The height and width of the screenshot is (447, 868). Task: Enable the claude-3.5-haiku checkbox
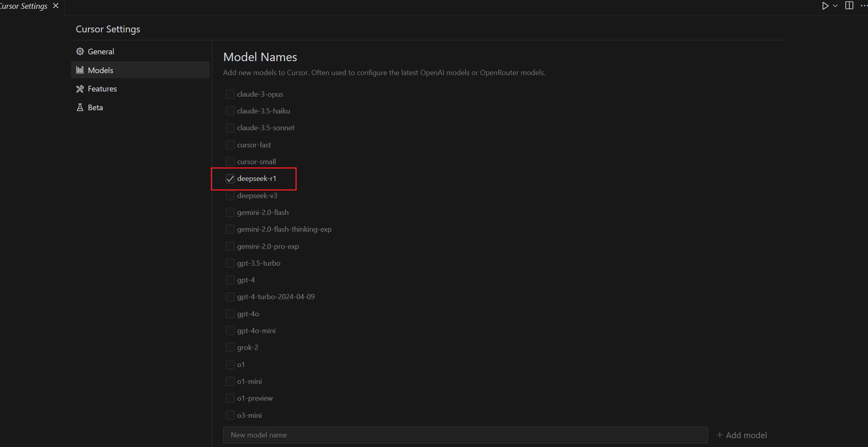pos(230,111)
